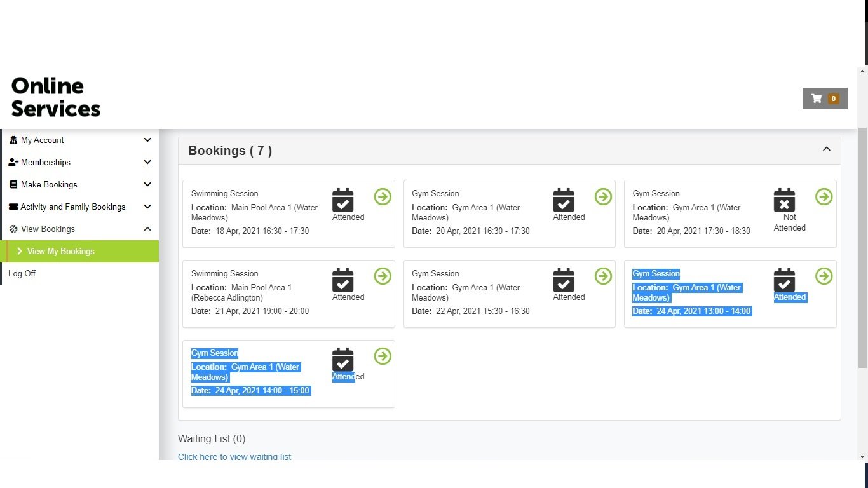
Task: Select View My Bookings menu item
Action: coord(61,252)
